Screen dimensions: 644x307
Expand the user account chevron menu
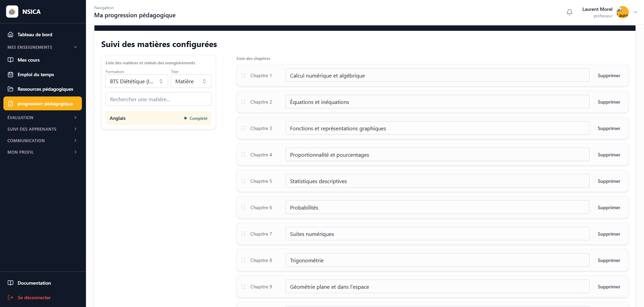point(636,12)
